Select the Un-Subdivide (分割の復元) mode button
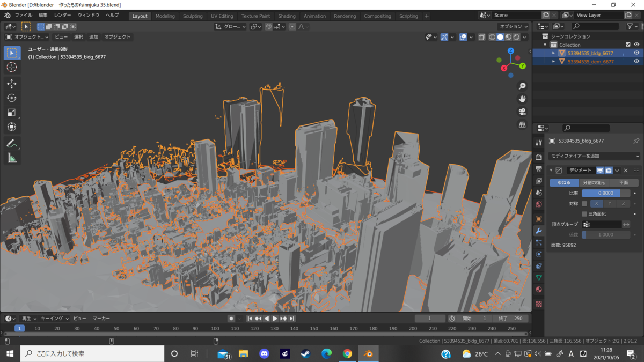 [x=594, y=183]
